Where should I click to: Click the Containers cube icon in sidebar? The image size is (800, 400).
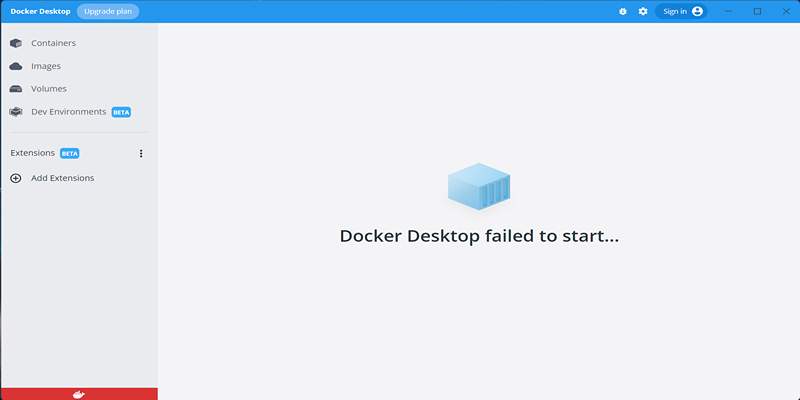[16, 43]
